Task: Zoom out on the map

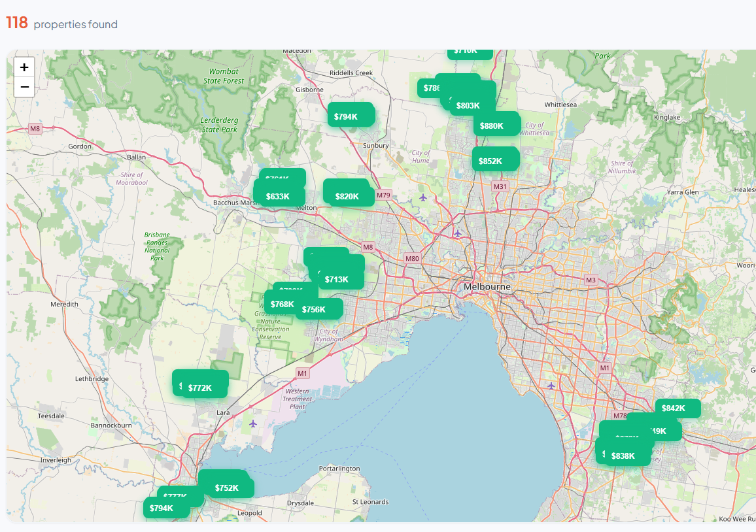Action: tap(24, 87)
